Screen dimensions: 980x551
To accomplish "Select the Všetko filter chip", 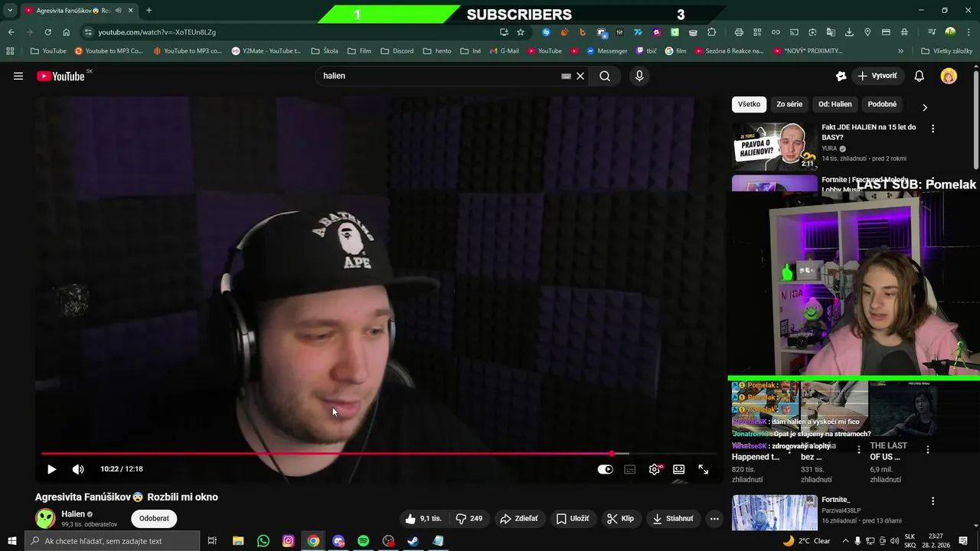I will (749, 104).
